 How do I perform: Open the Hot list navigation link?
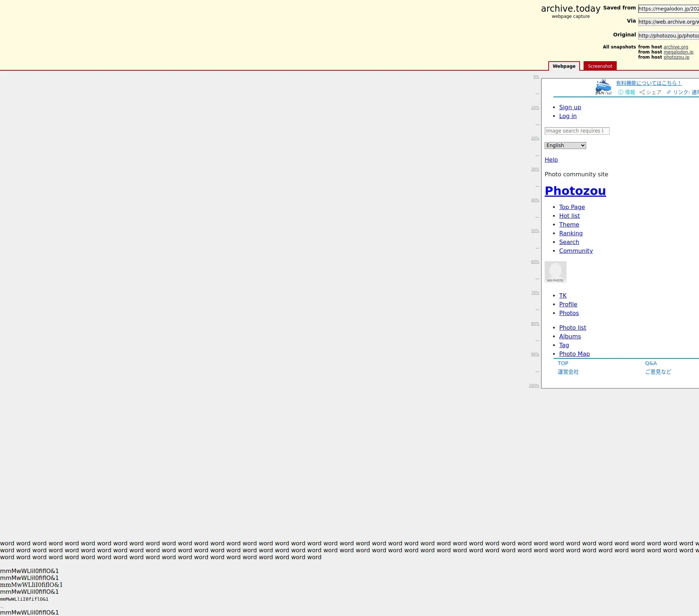(x=569, y=216)
